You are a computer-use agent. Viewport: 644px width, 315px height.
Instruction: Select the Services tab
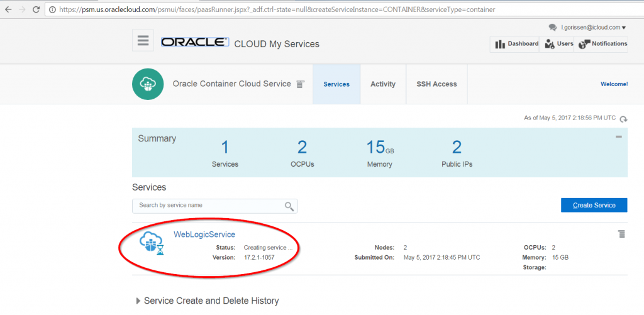[336, 84]
